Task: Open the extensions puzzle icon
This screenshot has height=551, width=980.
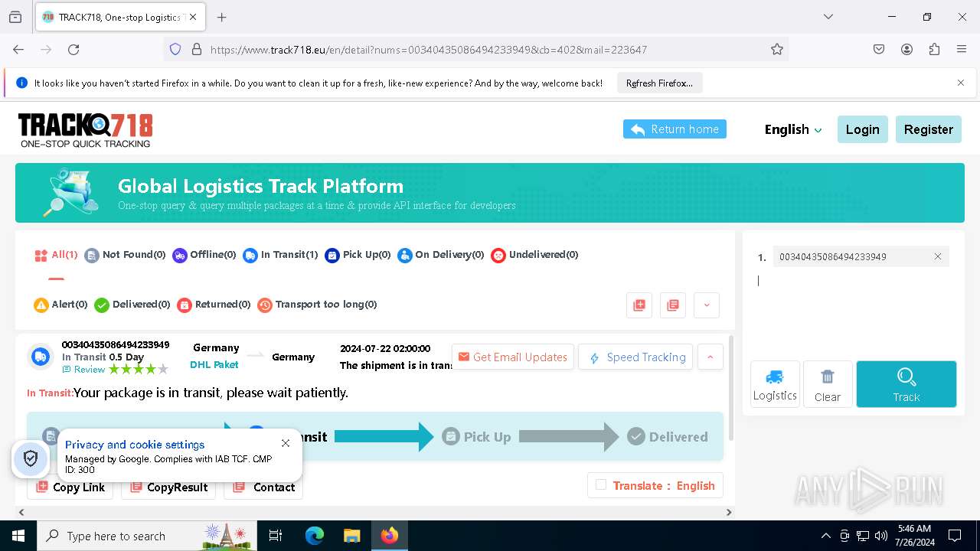Action: click(934, 49)
